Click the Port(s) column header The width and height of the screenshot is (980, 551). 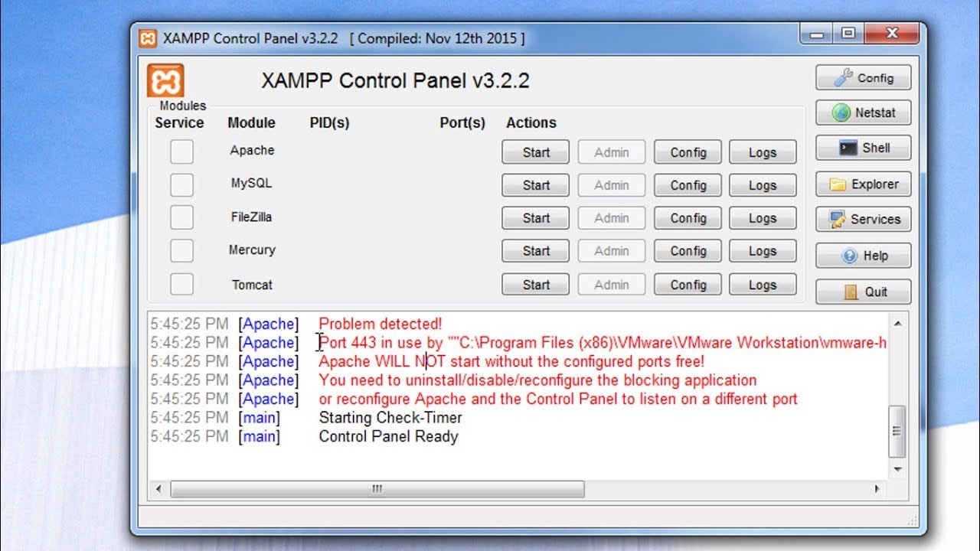tap(462, 122)
